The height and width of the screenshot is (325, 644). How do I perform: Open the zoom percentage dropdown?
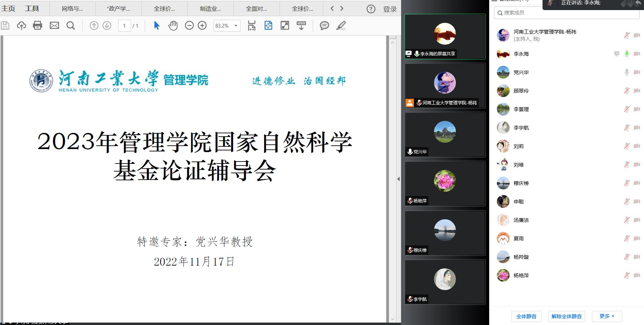(236, 26)
